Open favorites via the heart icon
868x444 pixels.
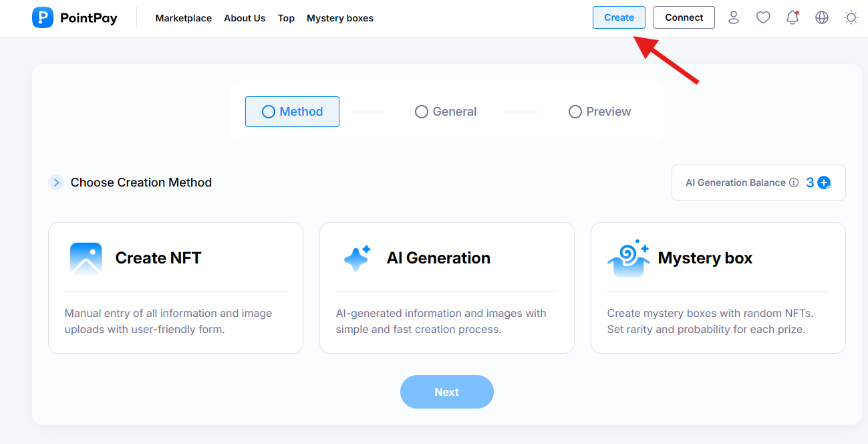pos(763,18)
